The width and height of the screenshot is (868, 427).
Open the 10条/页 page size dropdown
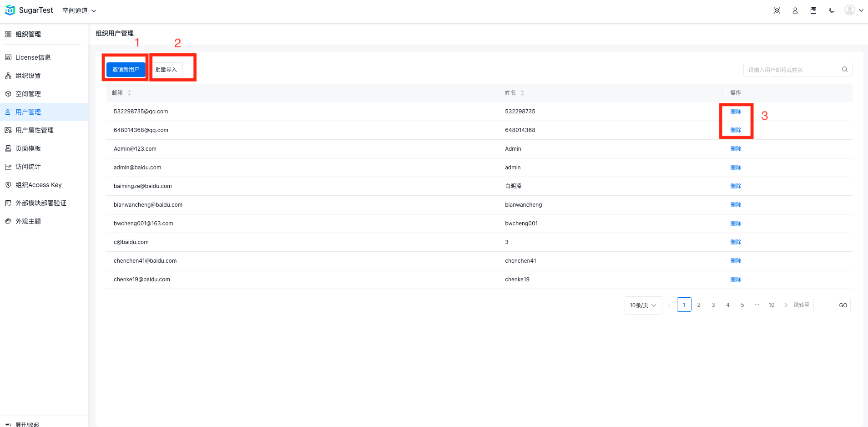point(643,305)
